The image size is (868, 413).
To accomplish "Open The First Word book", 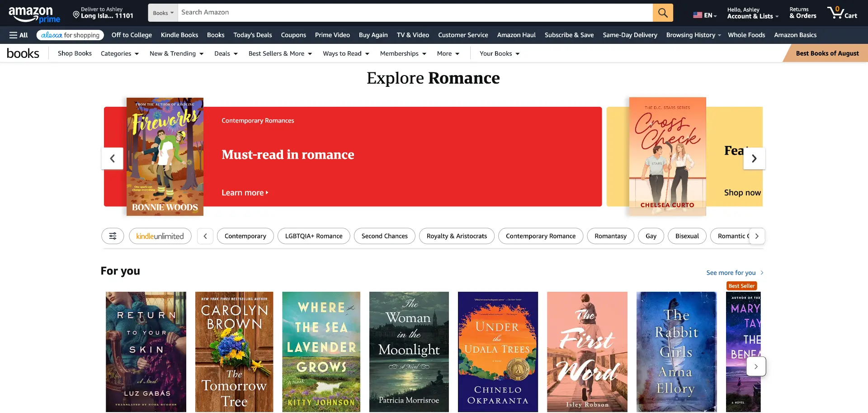I will click(587, 352).
